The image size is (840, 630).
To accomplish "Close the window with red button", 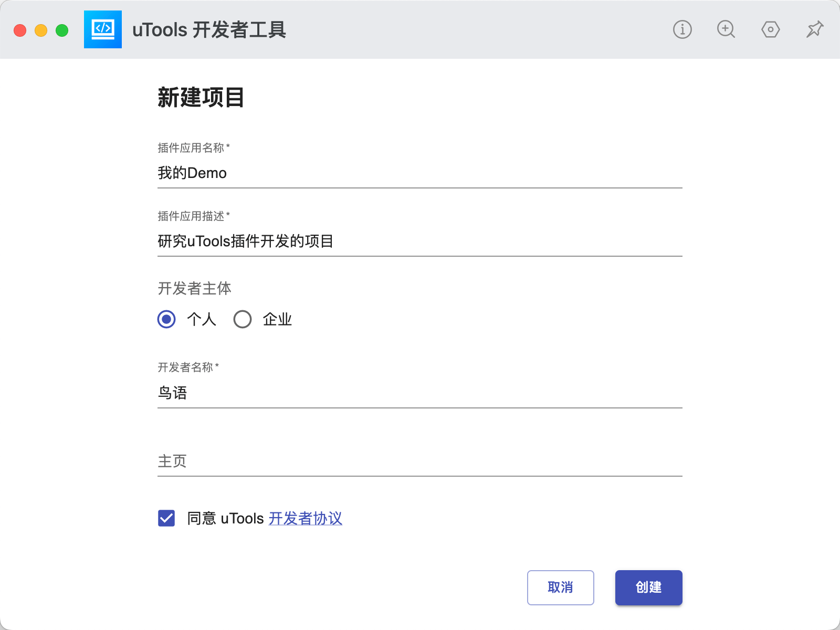I will 20,30.
